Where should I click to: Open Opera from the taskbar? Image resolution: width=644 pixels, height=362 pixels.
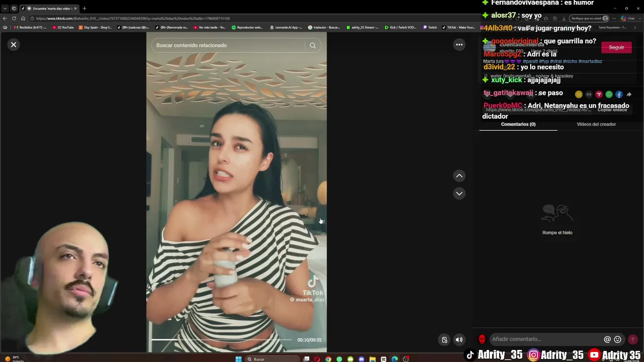pos(317,359)
